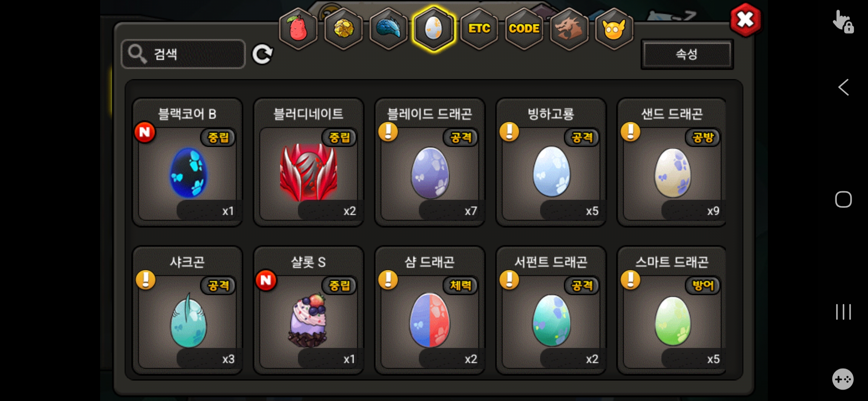This screenshot has width=868, height=401.
Task: Select the brown dragon head tab
Action: [x=569, y=29]
